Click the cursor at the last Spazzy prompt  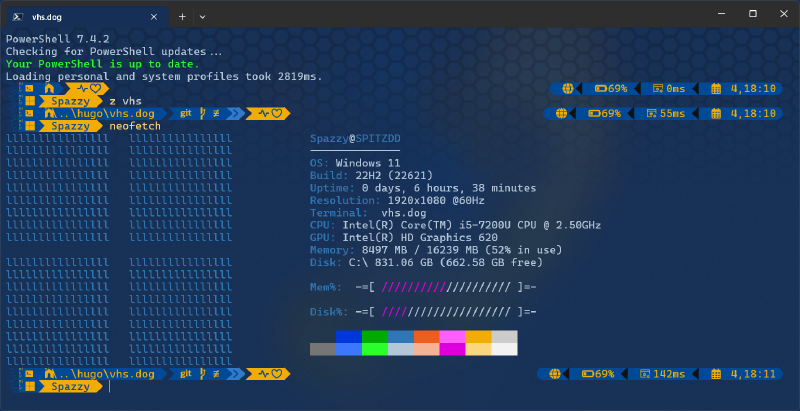pos(110,387)
